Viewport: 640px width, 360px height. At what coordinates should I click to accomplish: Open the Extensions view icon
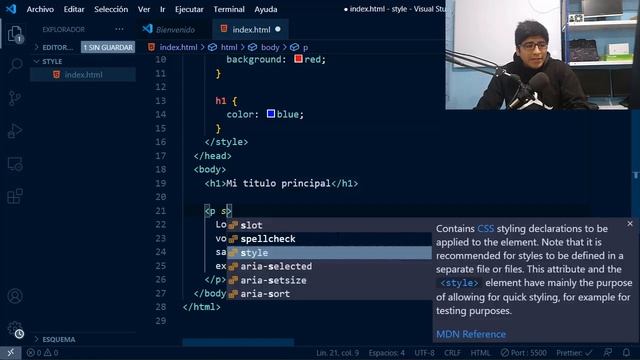tap(15, 196)
